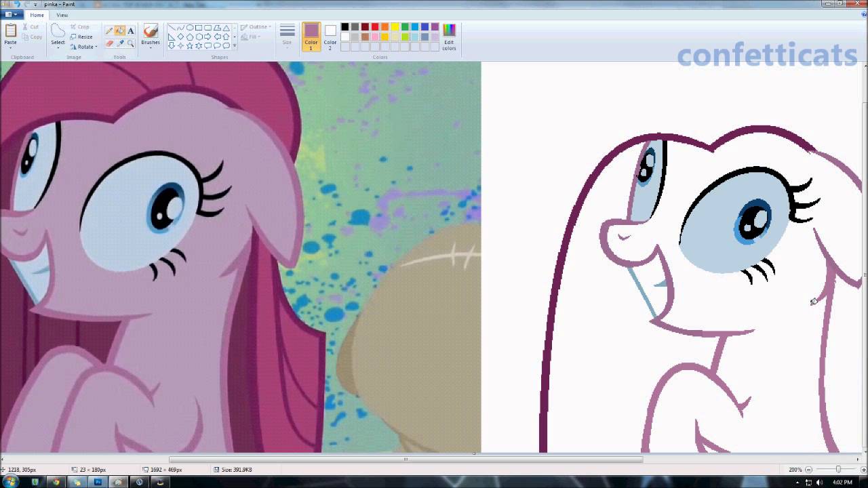Click the zoom out minus button
Image resolution: width=868 pixels, height=488 pixels.
click(x=808, y=469)
